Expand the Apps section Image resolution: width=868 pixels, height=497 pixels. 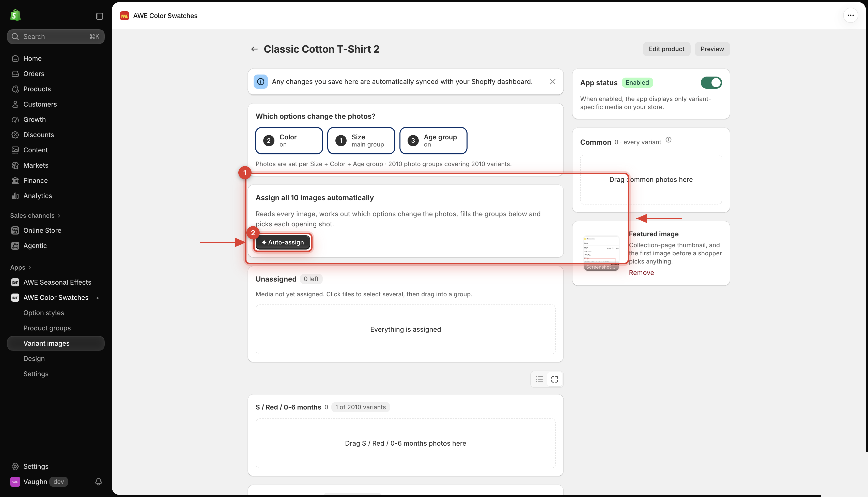[21, 267]
